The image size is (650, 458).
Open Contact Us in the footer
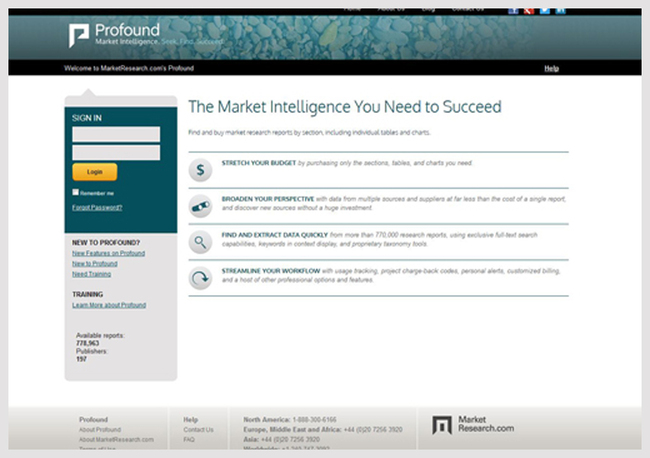[199, 430]
